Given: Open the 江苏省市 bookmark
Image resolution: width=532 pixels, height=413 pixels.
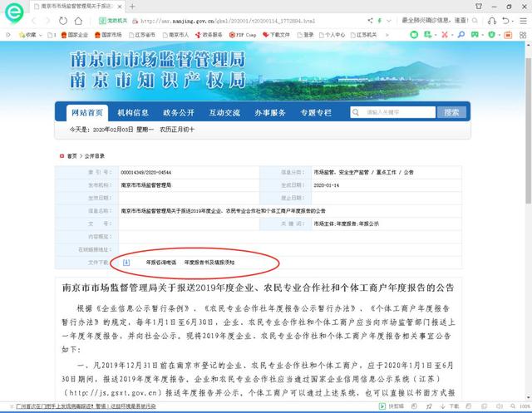Looking at the screenshot, I should tap(142, 35).
